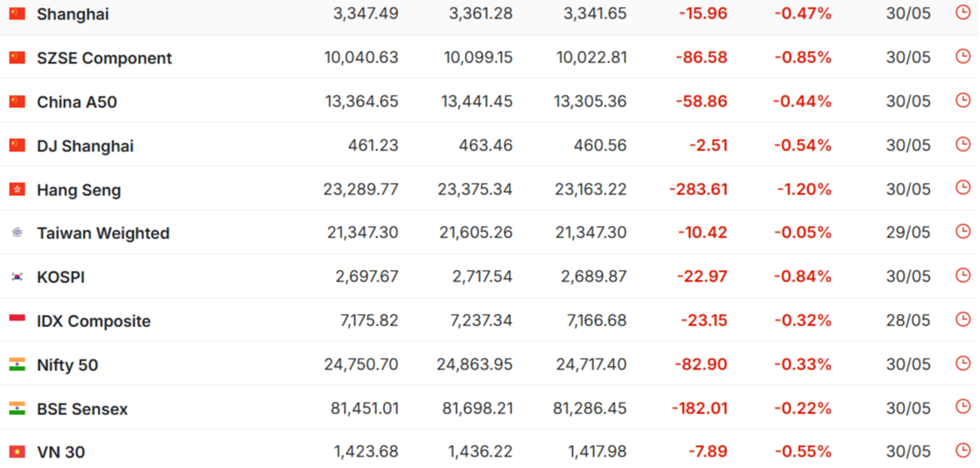Open the Shanghai index link
Image resolution: width=980 pixels, height=468 pixels.
click(72, 14)
